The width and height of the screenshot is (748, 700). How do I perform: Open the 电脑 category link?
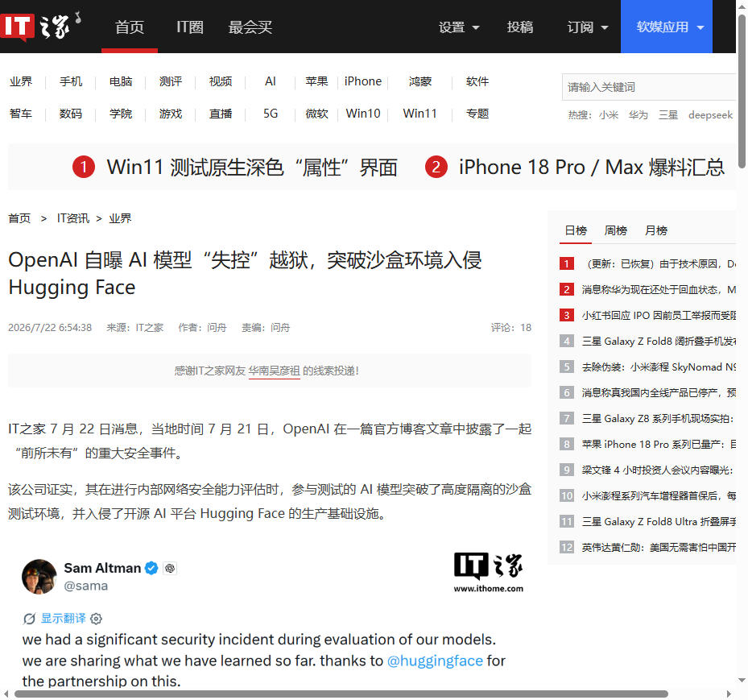pos(121,81)
